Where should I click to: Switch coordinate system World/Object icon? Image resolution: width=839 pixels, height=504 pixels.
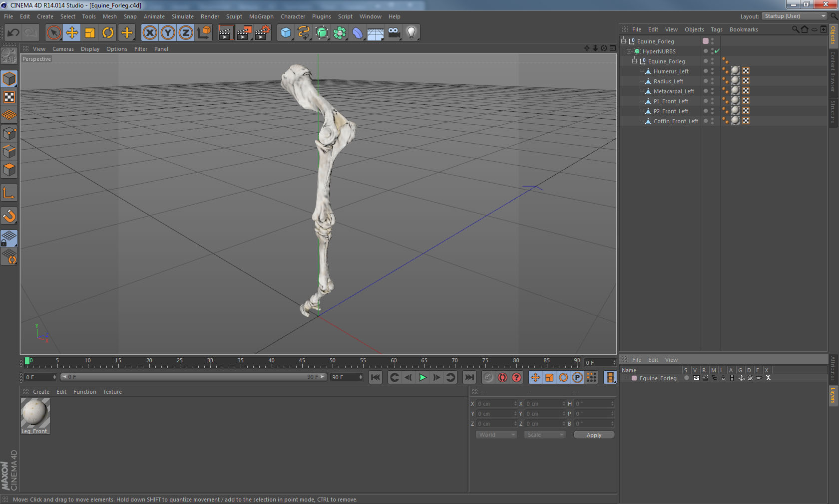tap(204, 33)
